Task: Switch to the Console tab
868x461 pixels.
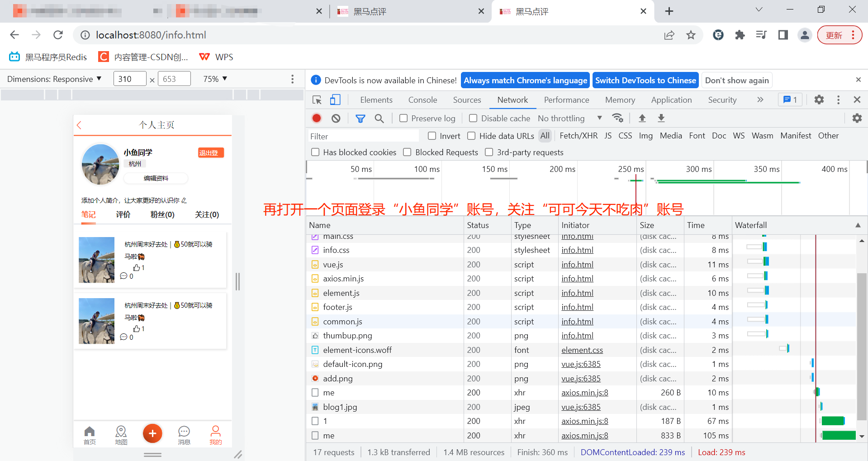Action: (422, 100)
